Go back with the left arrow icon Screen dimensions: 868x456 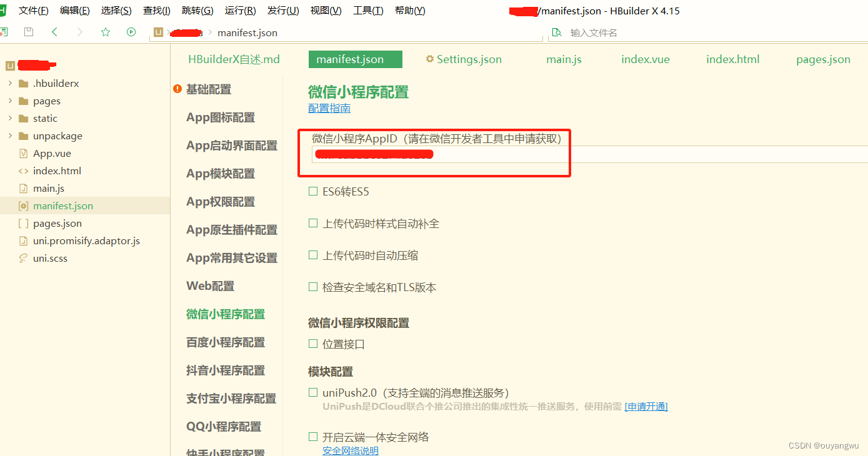(x=54, y=32)
